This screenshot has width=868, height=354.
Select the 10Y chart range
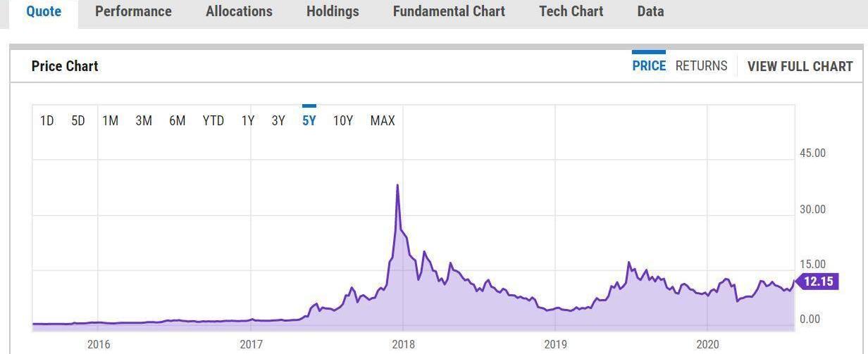(x=343, y=121)
